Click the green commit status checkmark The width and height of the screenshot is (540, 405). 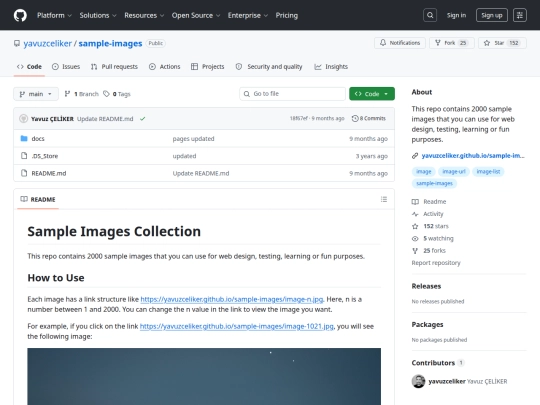(x=143, y=119)
